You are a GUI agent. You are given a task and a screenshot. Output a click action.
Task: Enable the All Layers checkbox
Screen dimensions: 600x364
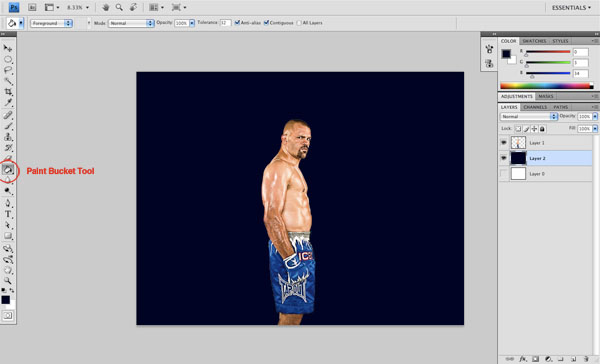point(299,23)
